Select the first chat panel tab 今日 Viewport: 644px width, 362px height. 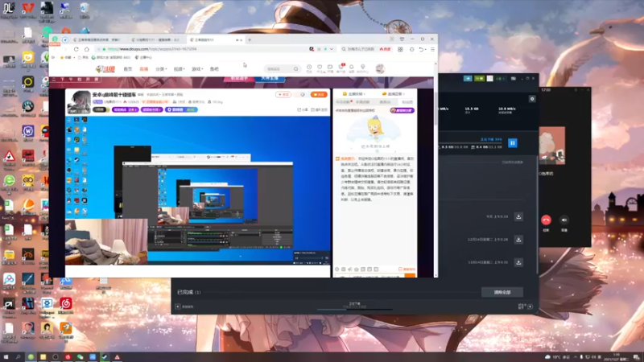point(342,102)
